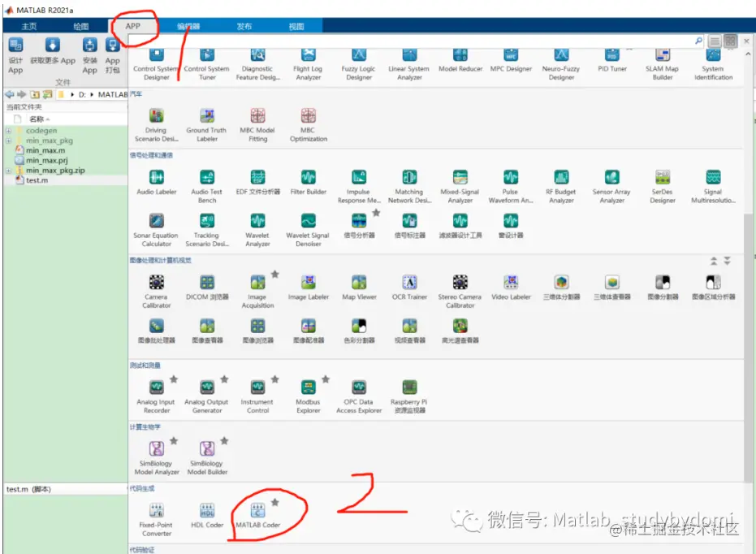Open the Audio Labeler app
Image resolution: width=756 pixels, height=554 pixels.
[156, 183]
